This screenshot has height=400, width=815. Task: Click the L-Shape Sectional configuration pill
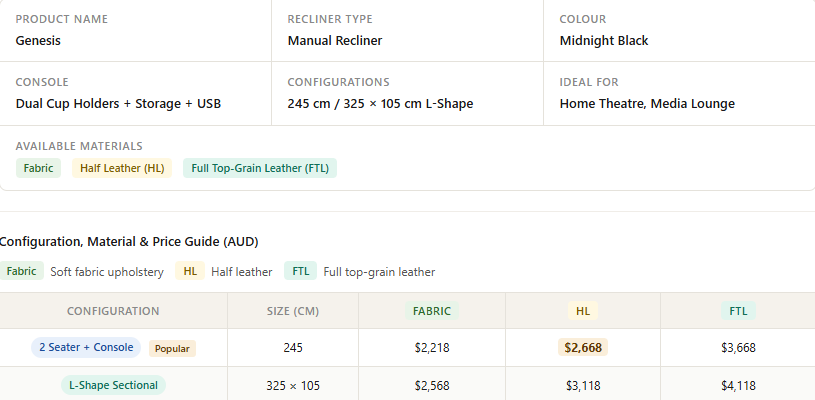(113, 385)
